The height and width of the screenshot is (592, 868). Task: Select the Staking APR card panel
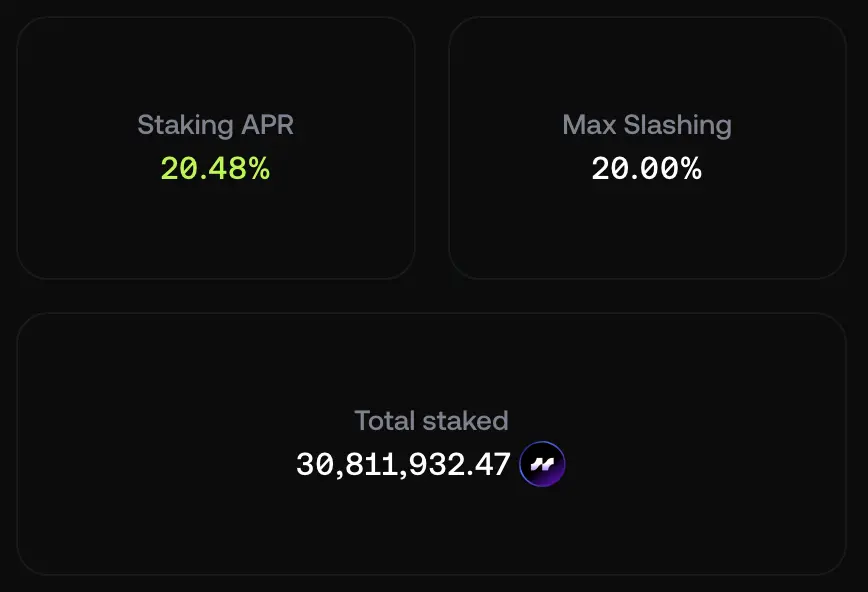pyautogui.click(x=215, y=230)
